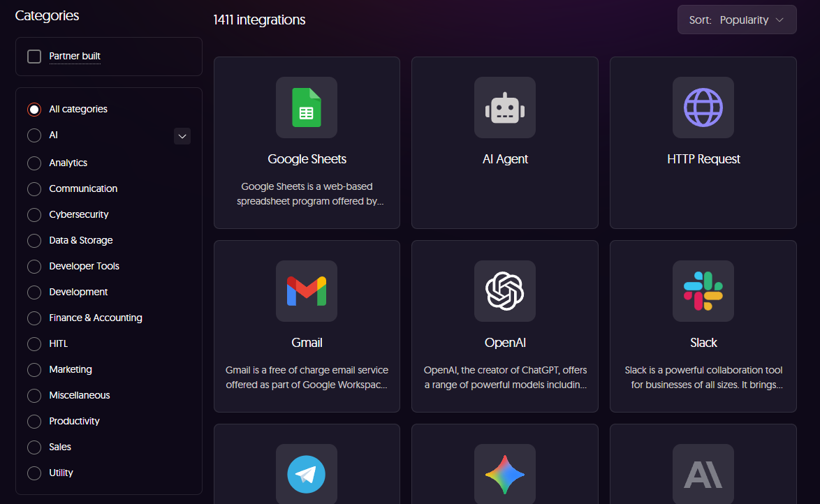Click the Anthropic logo icon
The height and width of the screenshot is (504, 820).
(703, 474)
